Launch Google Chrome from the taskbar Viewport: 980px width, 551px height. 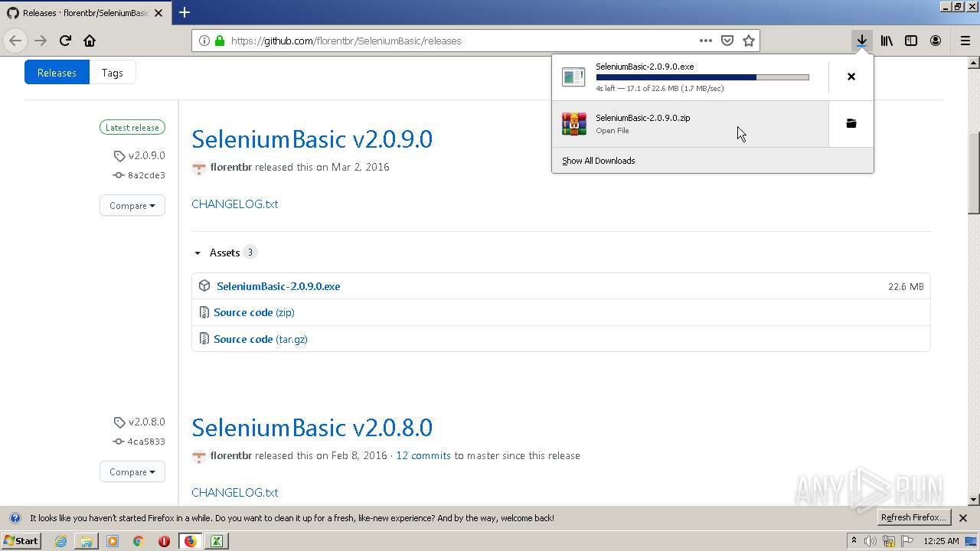[x=139, y=541]
